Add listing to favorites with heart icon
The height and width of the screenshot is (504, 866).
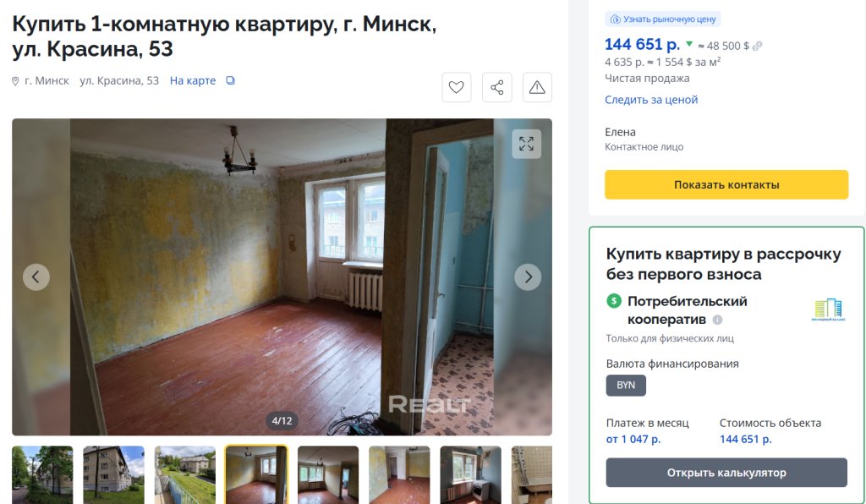coord(456,87)
